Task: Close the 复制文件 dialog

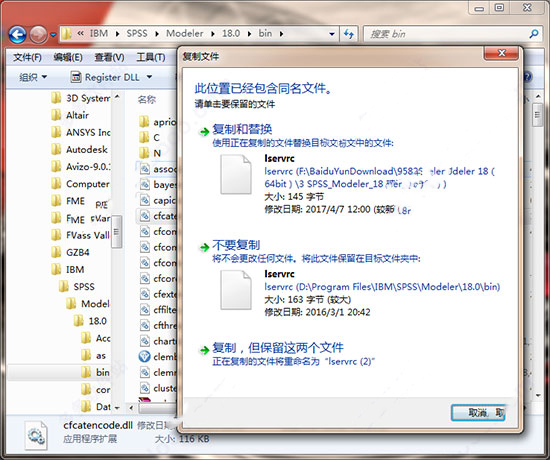Action: click(x=501, y=53)
